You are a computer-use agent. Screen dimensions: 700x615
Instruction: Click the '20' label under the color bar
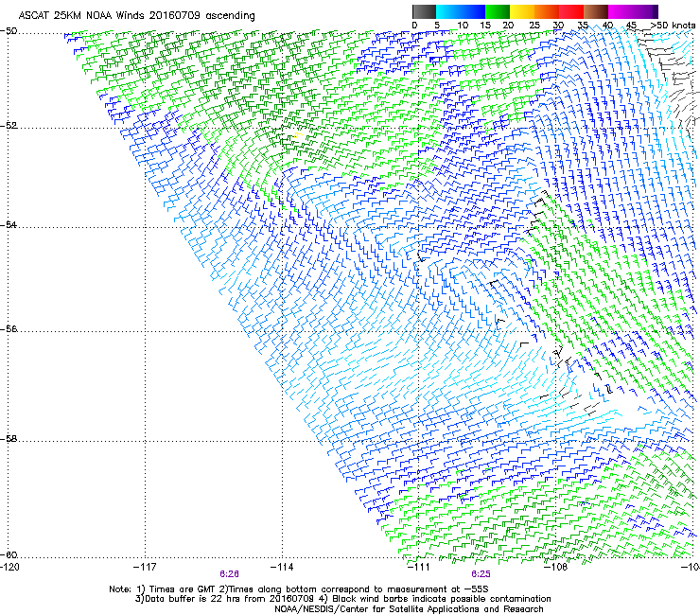tap(508, 26)
